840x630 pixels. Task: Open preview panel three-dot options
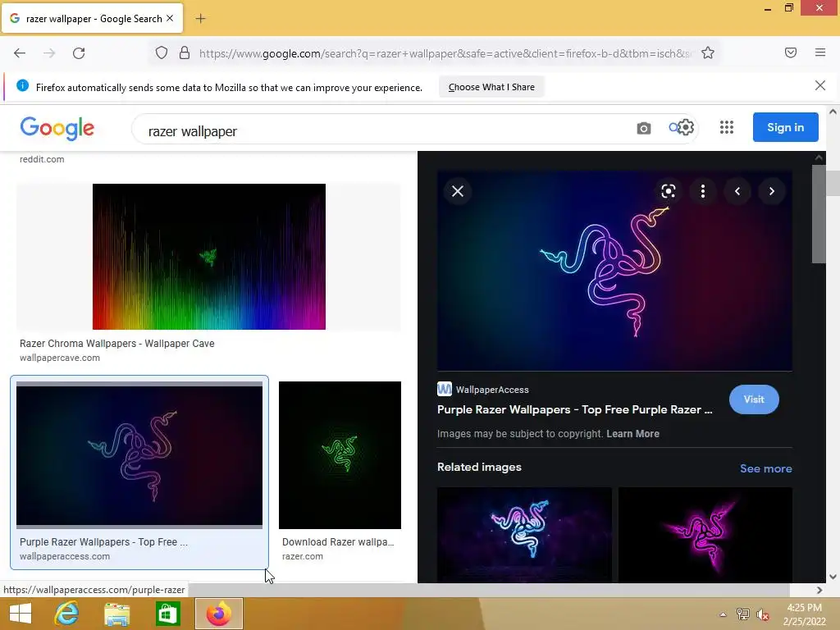pos(703,191)
